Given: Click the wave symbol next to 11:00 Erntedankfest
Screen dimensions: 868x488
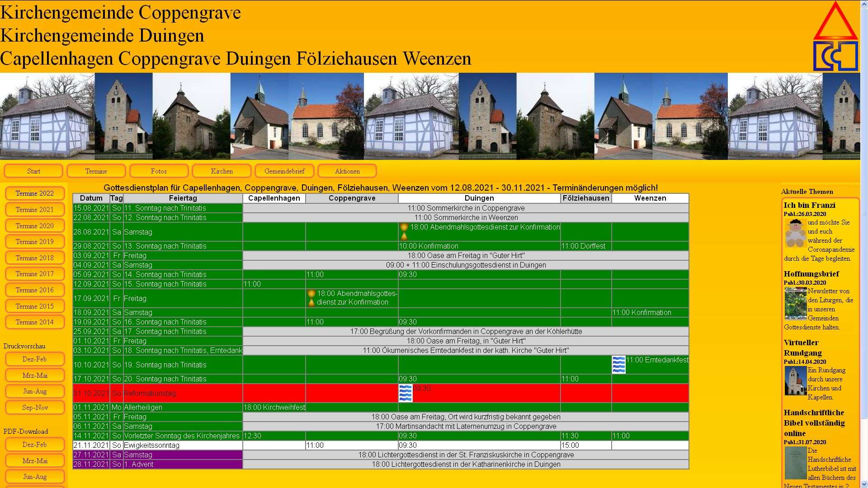Looking at the screenshot, I should (618, 364).
